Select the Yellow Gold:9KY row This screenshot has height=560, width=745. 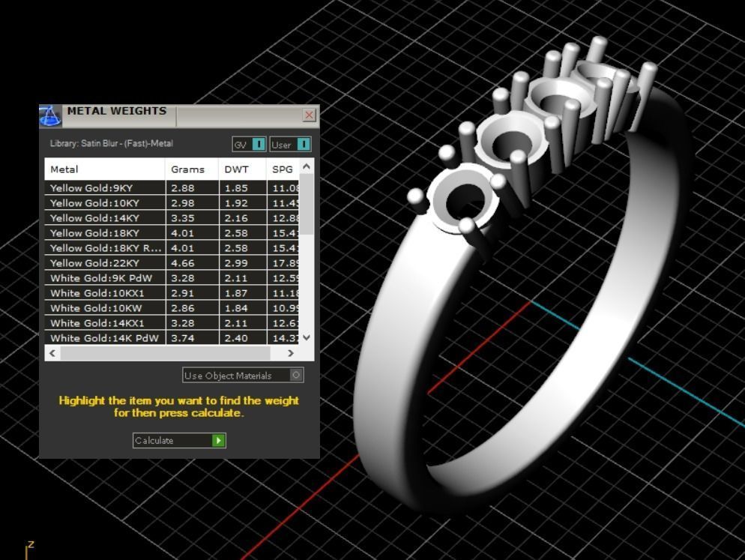click(172, 187)
